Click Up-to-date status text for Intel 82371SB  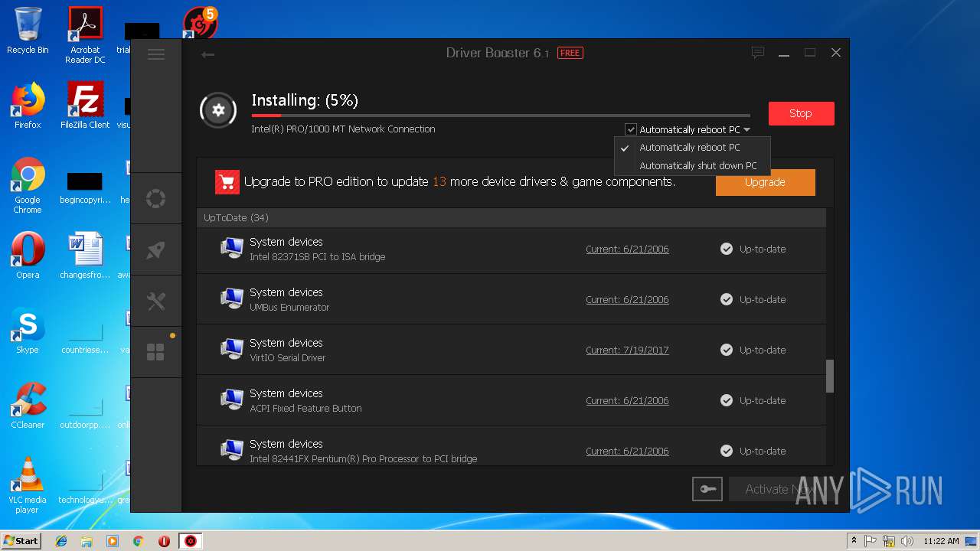pyautogui.click(x=763, y=249)
